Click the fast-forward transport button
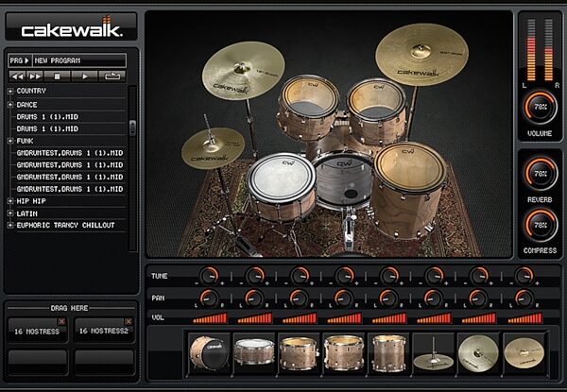This screenshot has height=392, width=567. pos(35,77)
